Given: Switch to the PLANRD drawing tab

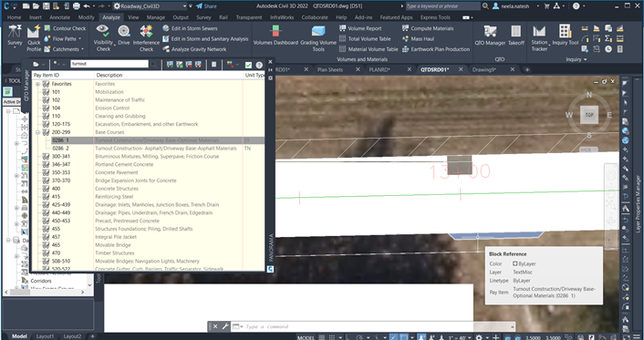Looking at the screenshot, I should 379,69.
